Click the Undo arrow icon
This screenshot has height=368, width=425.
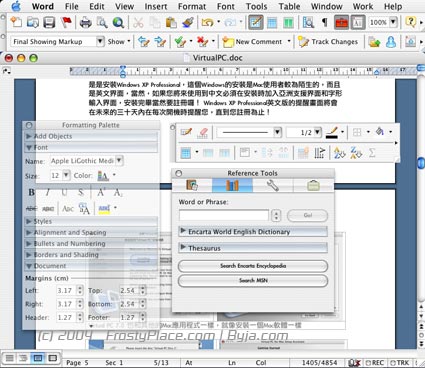click(207, 23)
